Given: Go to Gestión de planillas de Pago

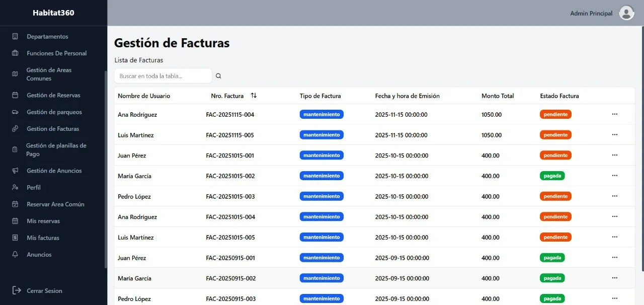Looking at the screenshot, I should [56, 149].
